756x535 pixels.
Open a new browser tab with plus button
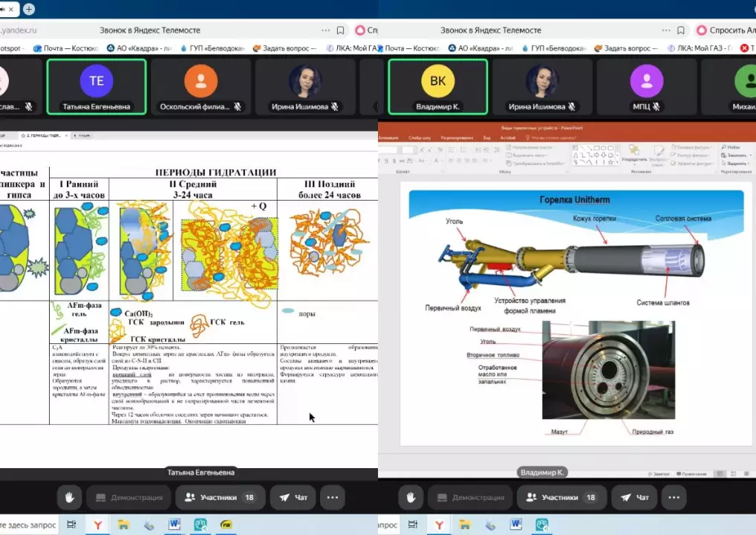tap(29, 9)
